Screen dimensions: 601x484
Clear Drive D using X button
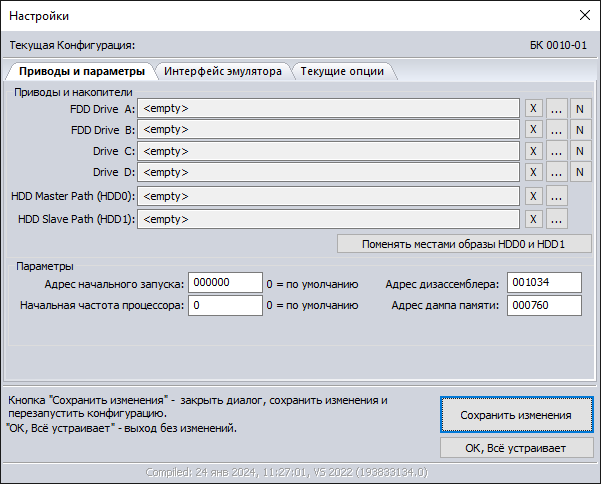[x=534, y=174]
